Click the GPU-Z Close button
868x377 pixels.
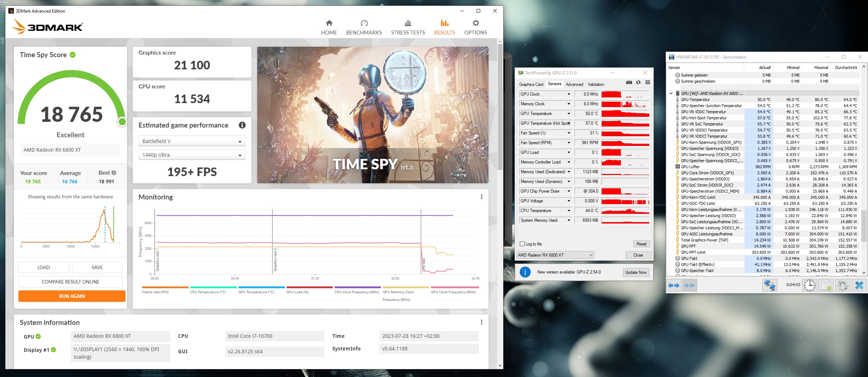[x=638, y=255]
